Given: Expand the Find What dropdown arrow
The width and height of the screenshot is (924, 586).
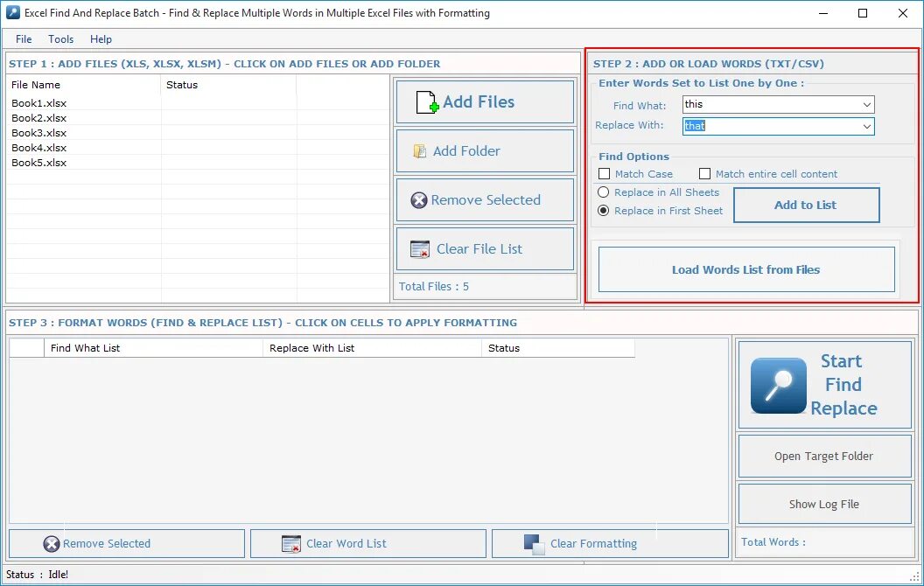Looking at the screenshot, I should pos(867,105).
